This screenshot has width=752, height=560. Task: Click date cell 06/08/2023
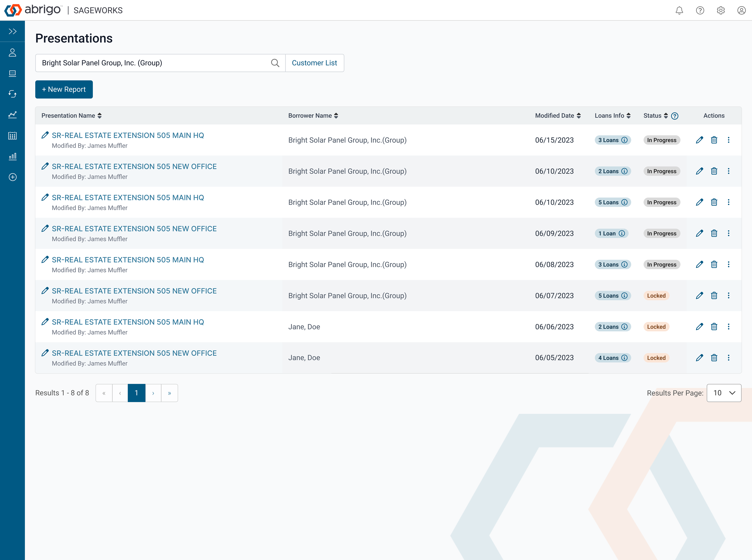pos(554,264)
